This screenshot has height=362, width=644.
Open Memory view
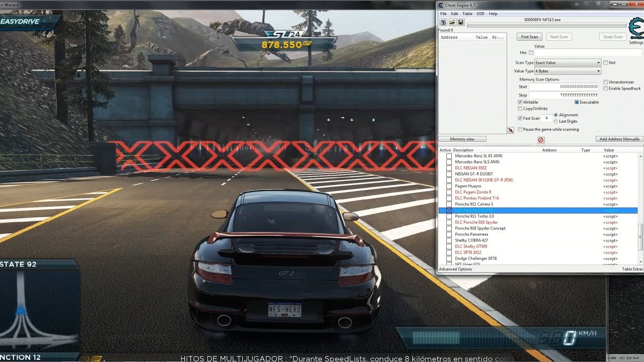(462, 139)
